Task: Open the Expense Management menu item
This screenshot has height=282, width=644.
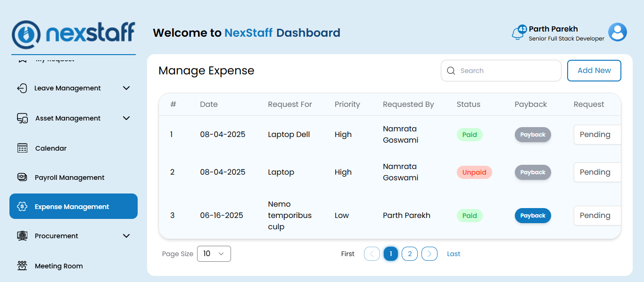Action: pos(73,207)
